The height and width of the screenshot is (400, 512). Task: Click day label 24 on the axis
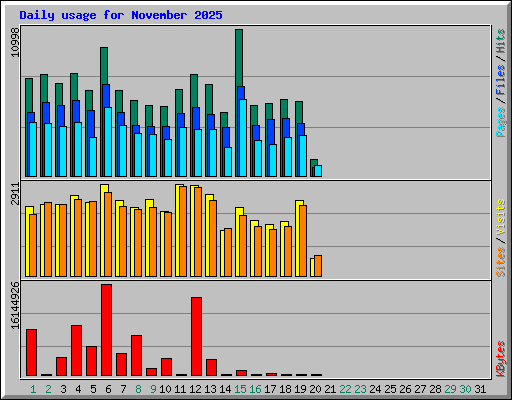(x=375, y=389)
